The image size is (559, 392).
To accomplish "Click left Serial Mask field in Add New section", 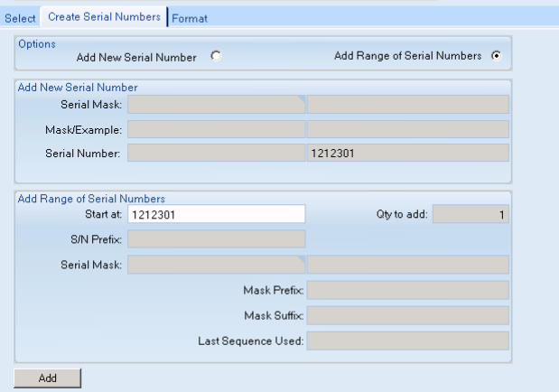I will click(x=217, y=104).
